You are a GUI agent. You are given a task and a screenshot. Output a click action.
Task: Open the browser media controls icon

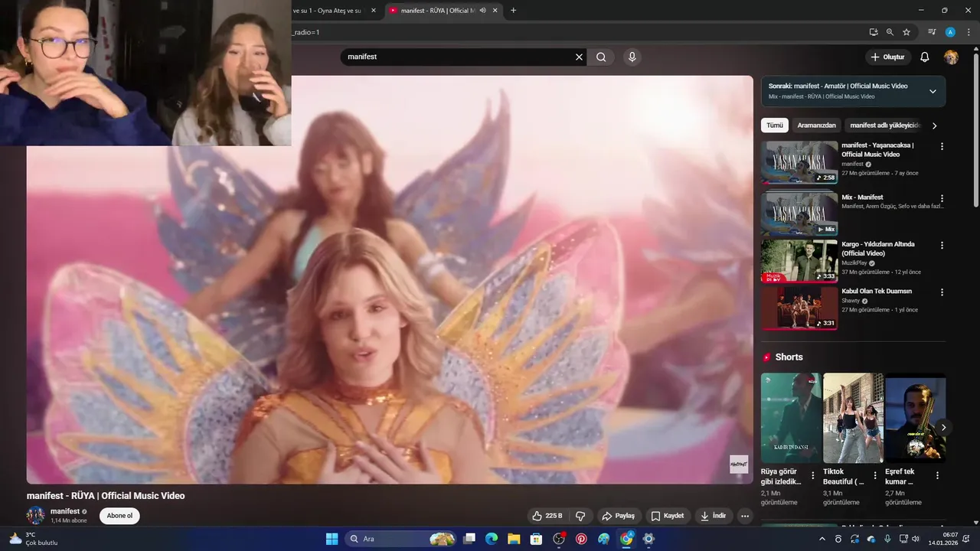[x=932, y=32]
